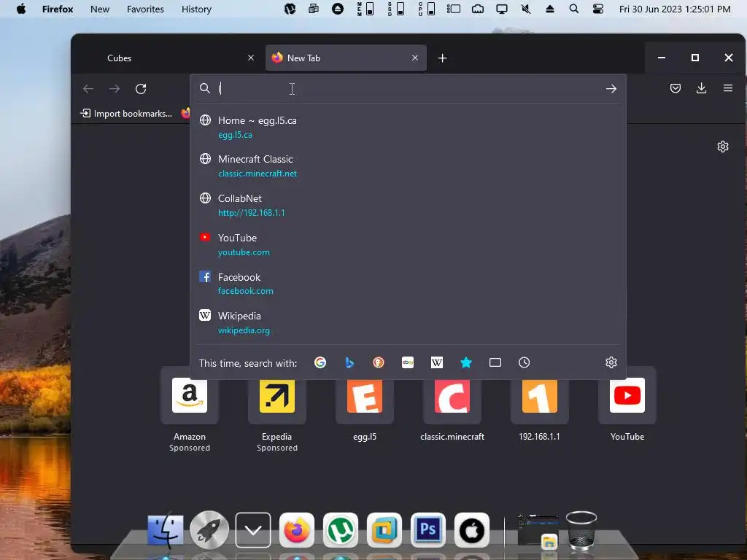This screenshot has height=560, width=747.
Task: Open Pocket saved items
Action: 675,88
